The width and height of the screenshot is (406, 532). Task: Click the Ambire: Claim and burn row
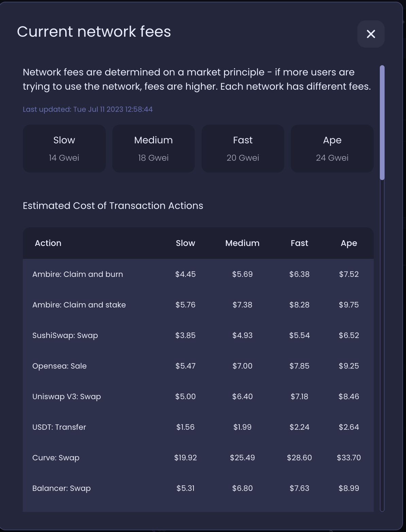78,274
